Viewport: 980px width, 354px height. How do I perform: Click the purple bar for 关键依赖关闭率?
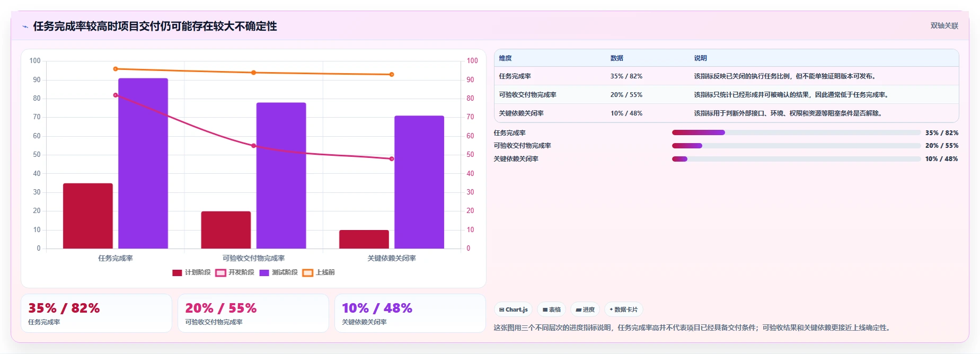point(419,182)
